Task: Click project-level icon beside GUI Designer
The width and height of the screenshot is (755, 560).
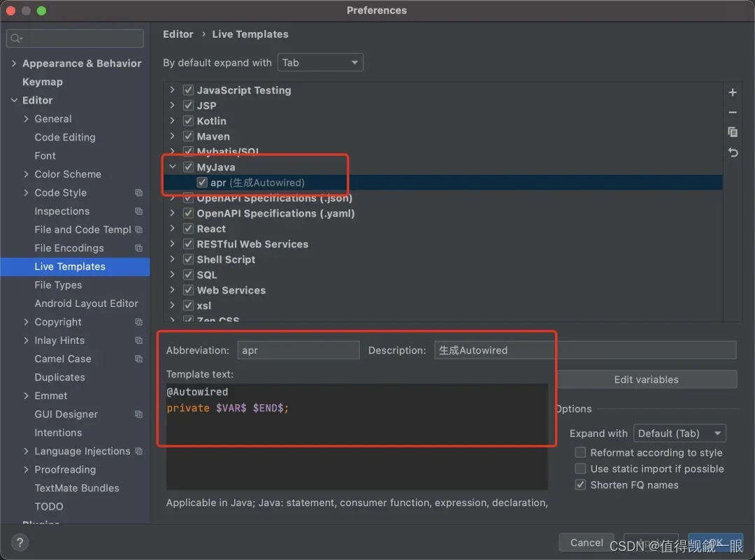Action: click(138, 414)
